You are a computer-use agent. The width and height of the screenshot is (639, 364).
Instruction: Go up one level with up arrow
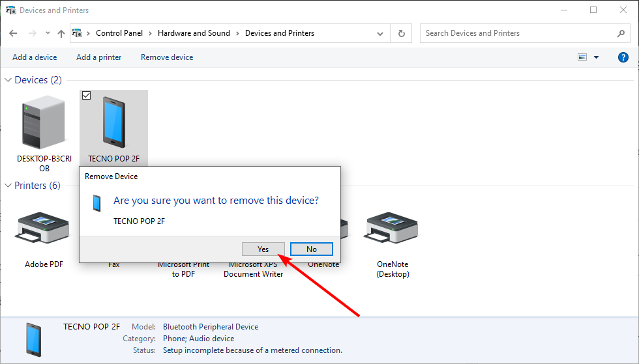tap(61, 33)
